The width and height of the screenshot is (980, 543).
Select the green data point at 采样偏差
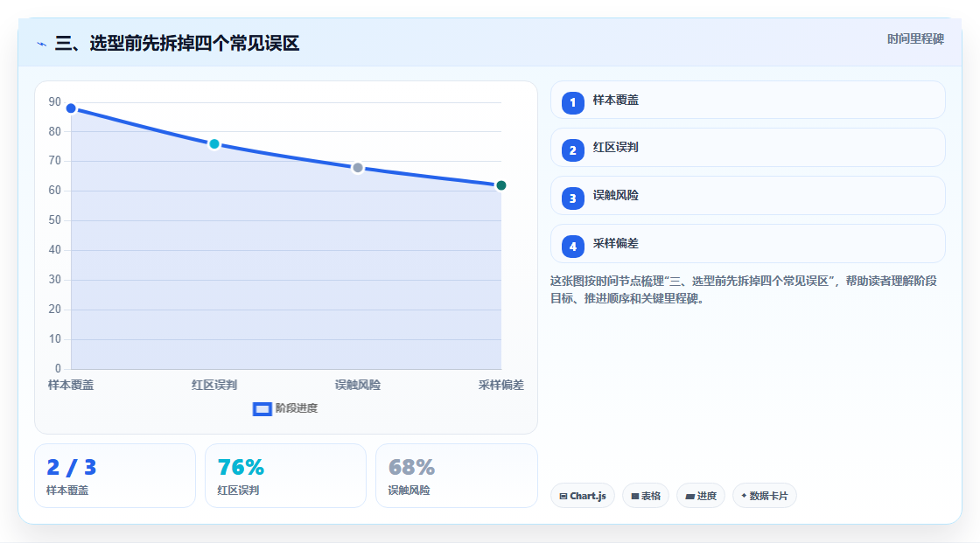point(500,185)
